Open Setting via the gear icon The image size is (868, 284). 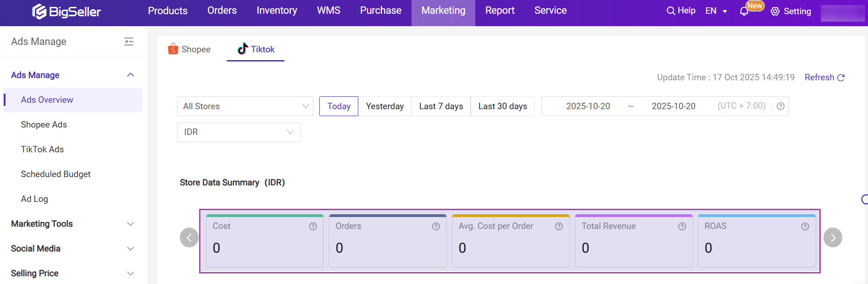click(775, 11)
